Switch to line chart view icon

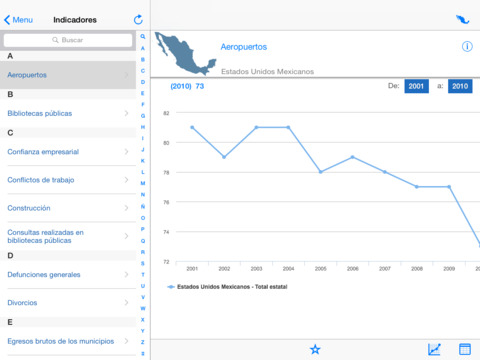(434, 349)
